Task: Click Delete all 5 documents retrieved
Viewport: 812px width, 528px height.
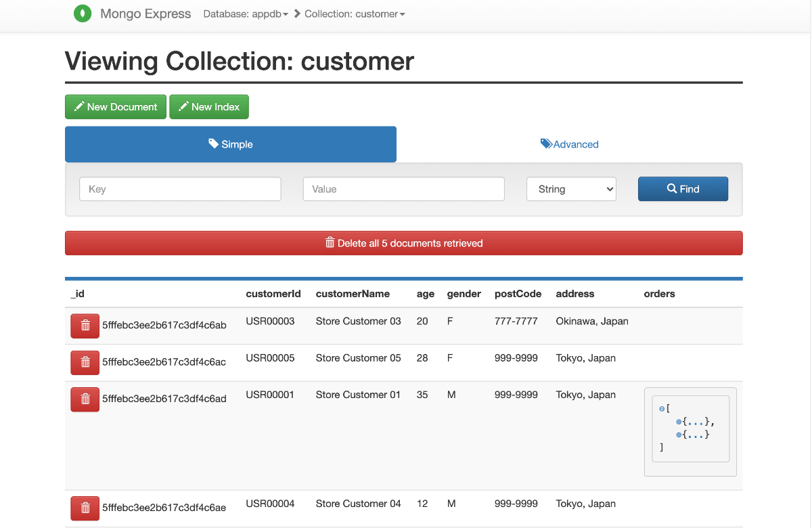Action: [404, 243]
